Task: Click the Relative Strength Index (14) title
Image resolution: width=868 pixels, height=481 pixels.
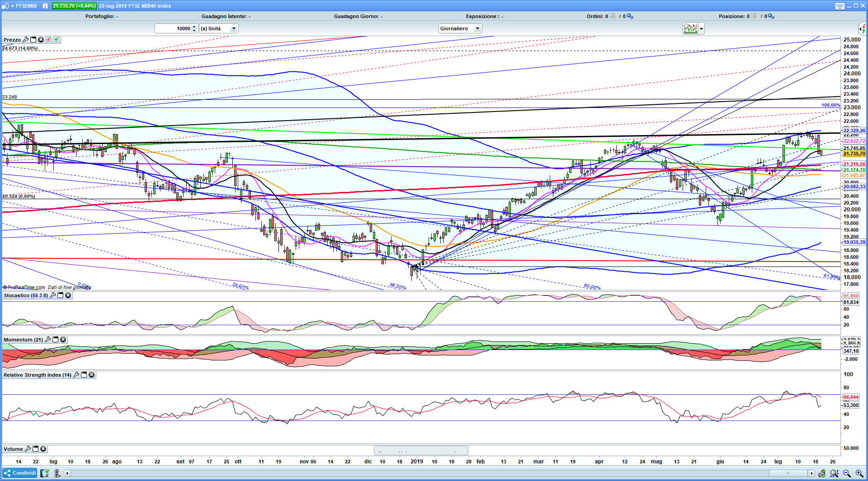Action: tap(38, 375)
